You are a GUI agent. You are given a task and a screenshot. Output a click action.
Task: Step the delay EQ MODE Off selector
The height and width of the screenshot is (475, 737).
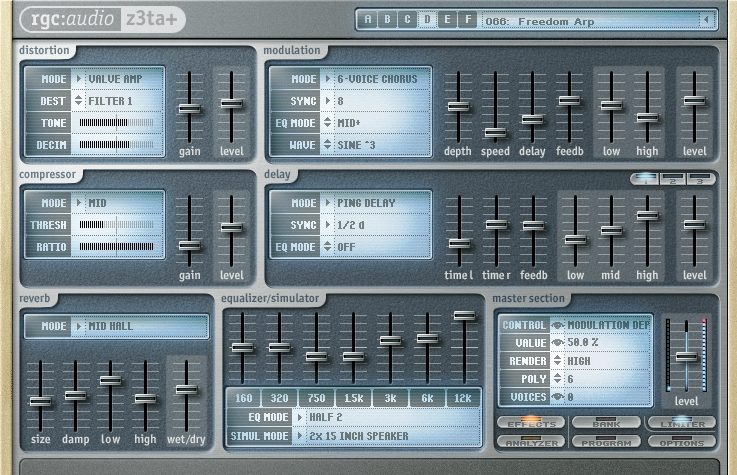point(328,247)
